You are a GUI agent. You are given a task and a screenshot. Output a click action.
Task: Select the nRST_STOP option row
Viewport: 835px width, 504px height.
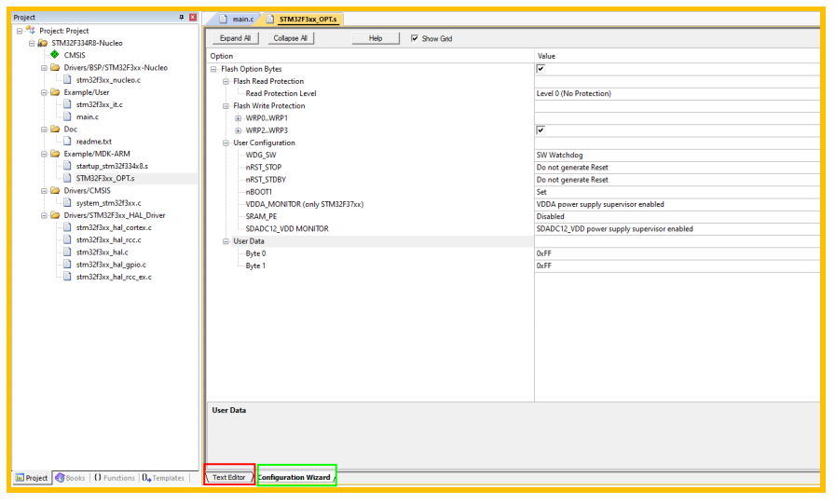[264, 167]
